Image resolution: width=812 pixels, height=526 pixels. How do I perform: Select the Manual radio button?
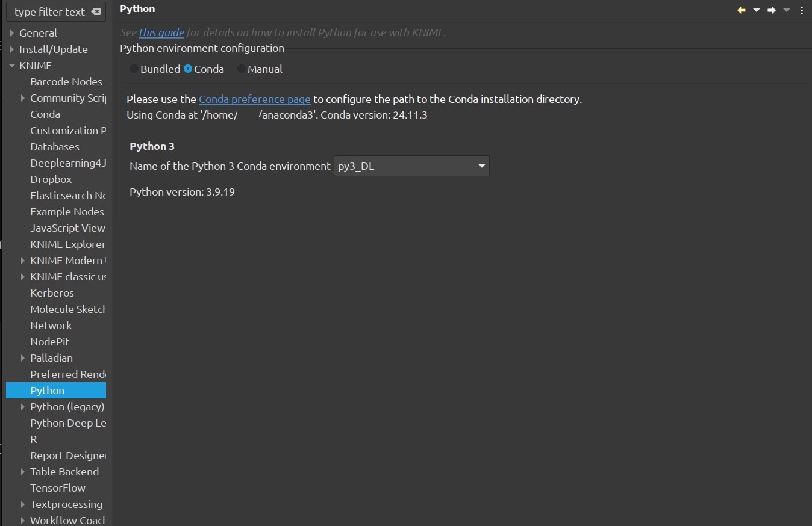click(x=242, y=69)
